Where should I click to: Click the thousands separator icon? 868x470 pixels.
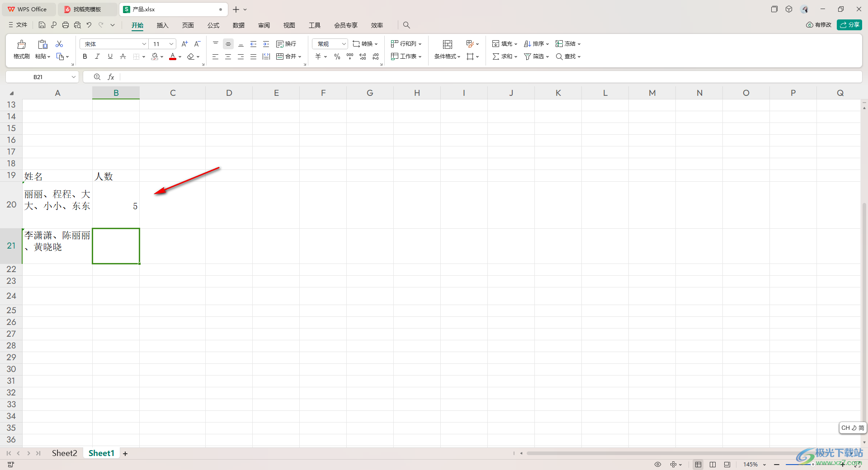(x=350, y=56)
